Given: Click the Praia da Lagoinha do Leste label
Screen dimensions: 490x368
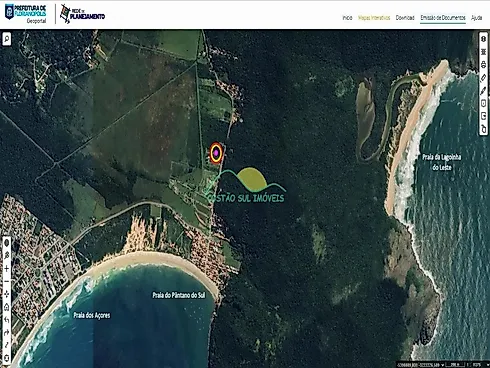Looking at the screenshot, I should (x=442, y=162).
